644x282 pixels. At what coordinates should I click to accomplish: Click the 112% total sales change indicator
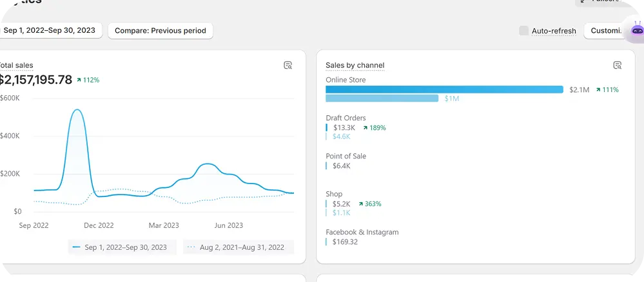coord(88,80)
